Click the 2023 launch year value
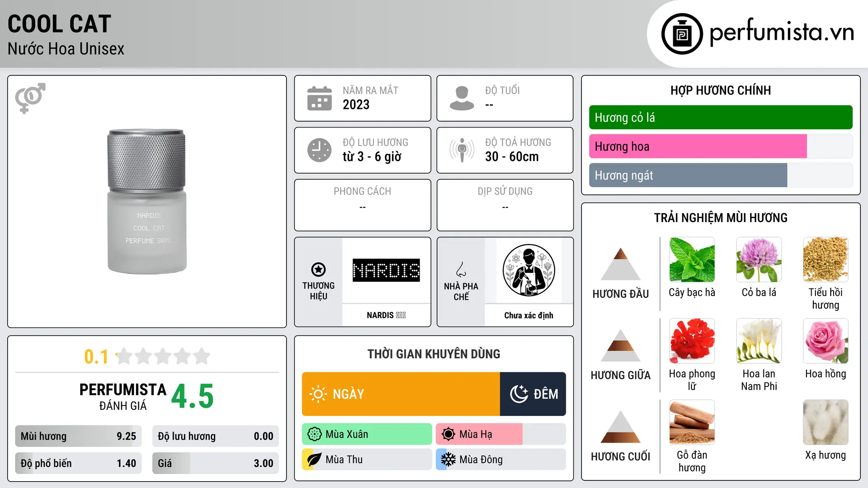 tap(356, 105)
